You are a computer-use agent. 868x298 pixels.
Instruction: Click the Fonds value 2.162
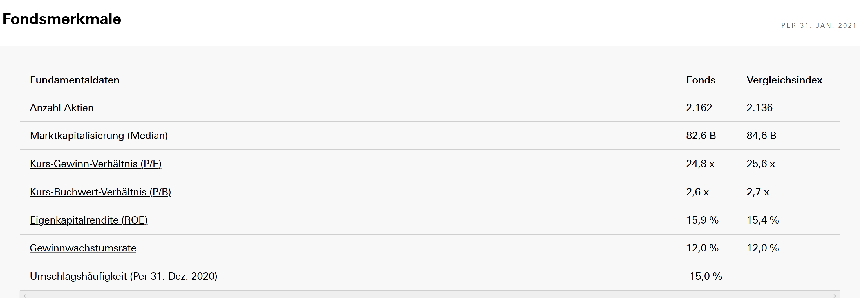[x=699, y=108]
